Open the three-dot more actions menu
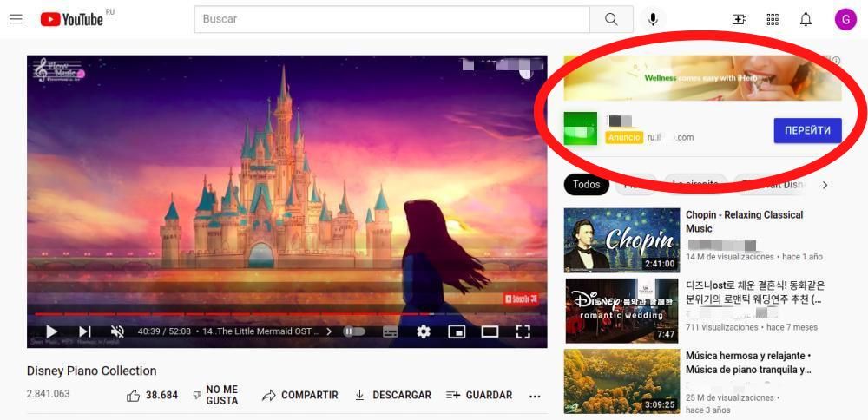 (x=535, y=397)
